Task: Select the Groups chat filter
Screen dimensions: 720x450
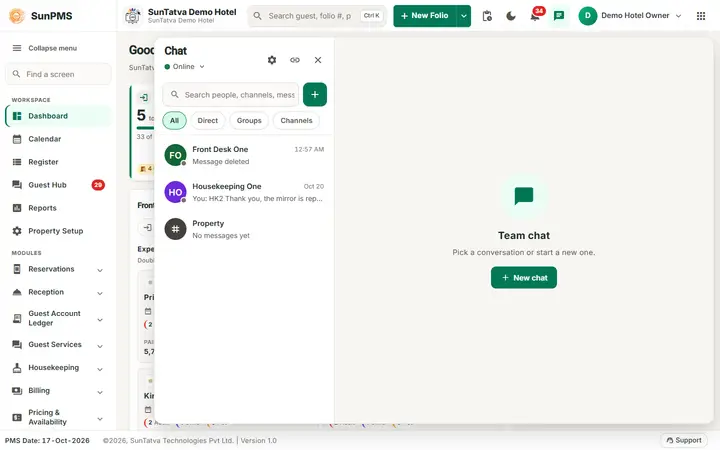Action: pyautogui.click(x=249, y=121)
